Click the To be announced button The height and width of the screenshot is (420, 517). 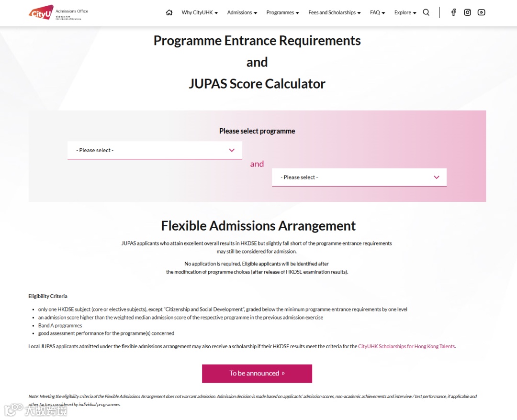click(x=257, y=374)
